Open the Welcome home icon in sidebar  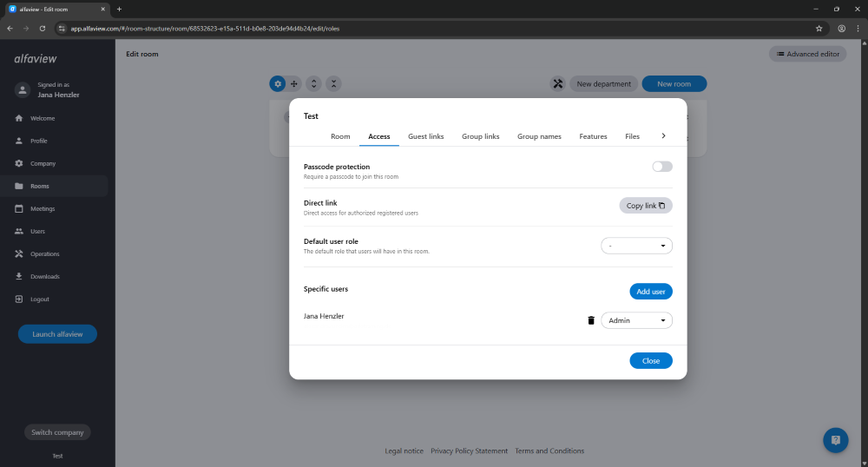[x=19, y=118]
